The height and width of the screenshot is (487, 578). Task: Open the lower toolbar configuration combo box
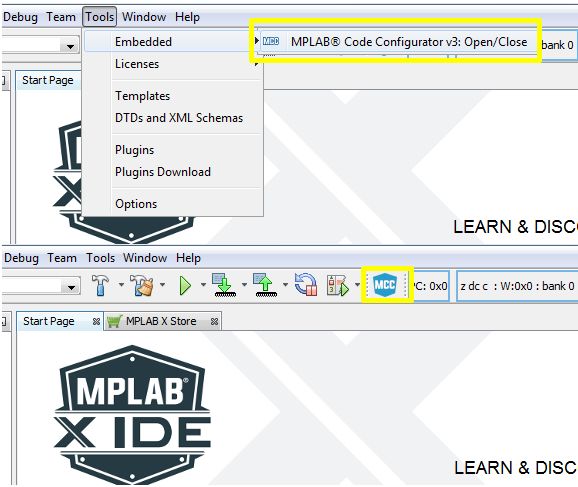(x=41, y=286)
